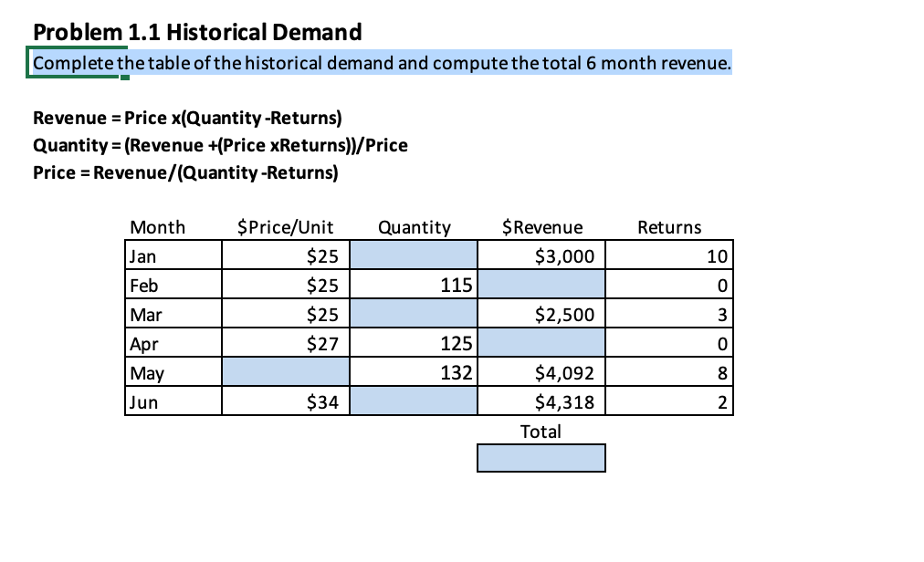Select the Returns value 10 for Jan
The height and width of the screenshot is (562, 924).
669,255
